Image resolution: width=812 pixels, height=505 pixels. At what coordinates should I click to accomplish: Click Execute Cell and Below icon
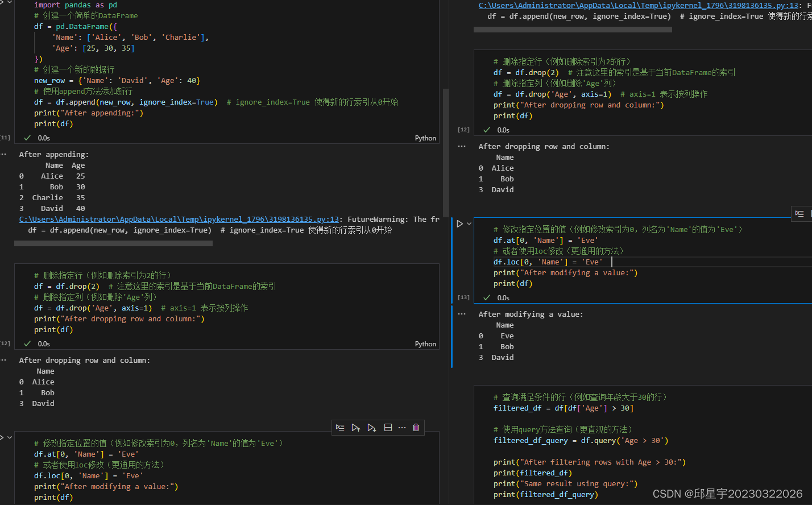(372, 428)
